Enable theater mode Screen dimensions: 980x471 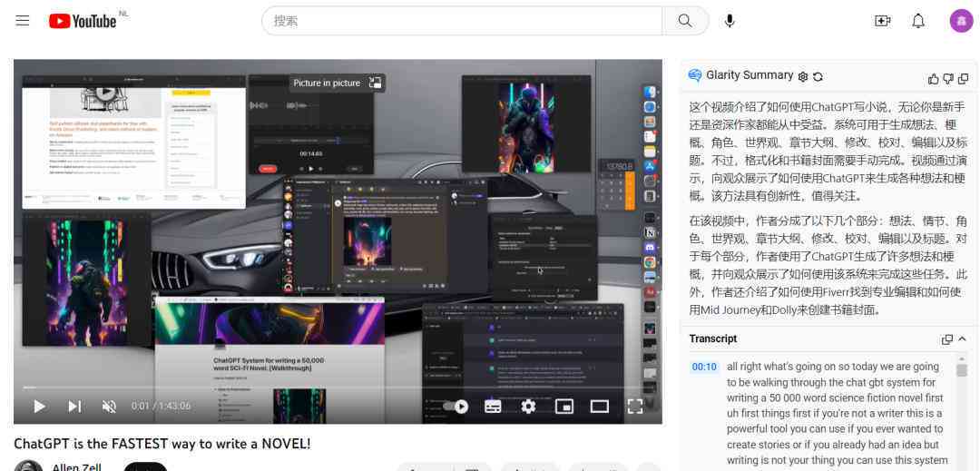[x=600, y=407]
